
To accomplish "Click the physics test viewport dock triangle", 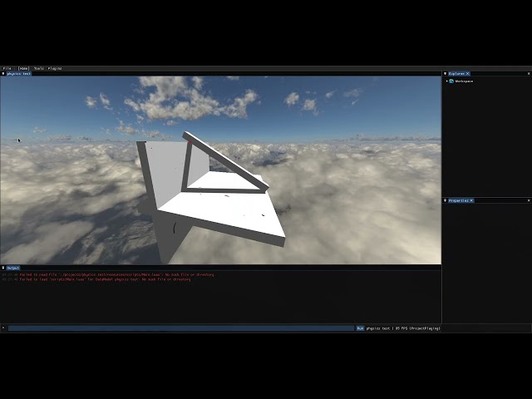I will click(3, 74).
